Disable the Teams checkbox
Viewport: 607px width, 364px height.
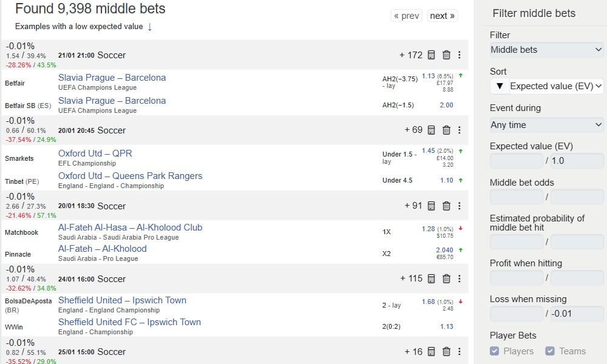coord(550,350)
